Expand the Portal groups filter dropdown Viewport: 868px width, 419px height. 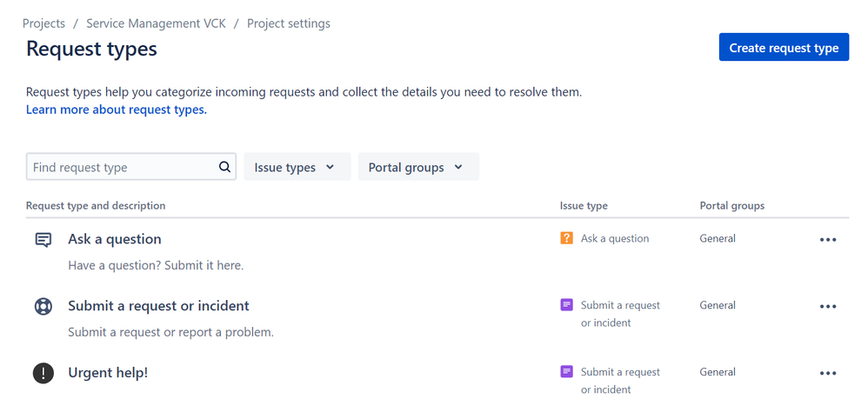(x=418, y=167)
